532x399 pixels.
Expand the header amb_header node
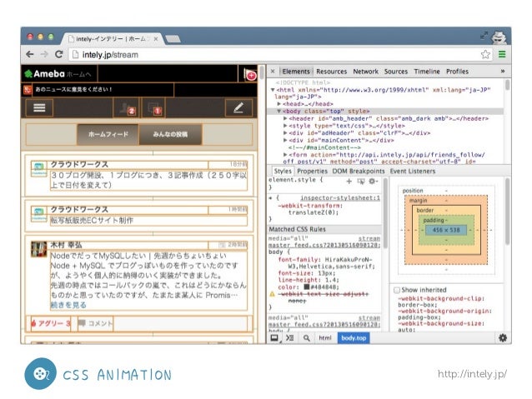(285, 118)
